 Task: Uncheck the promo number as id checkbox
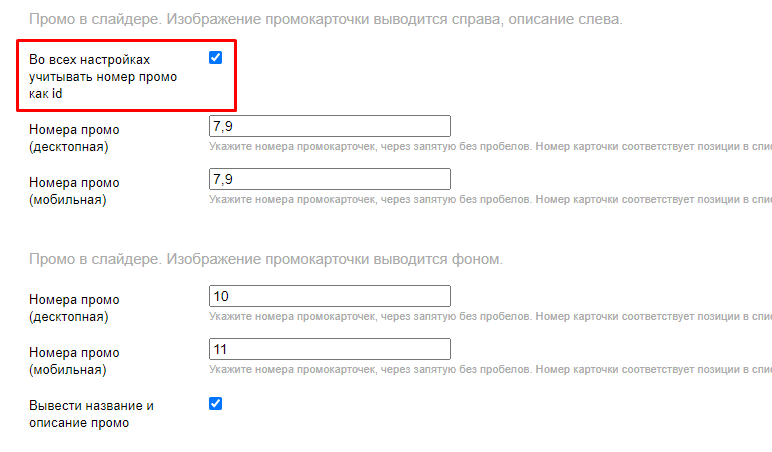[x=215, y=58]
